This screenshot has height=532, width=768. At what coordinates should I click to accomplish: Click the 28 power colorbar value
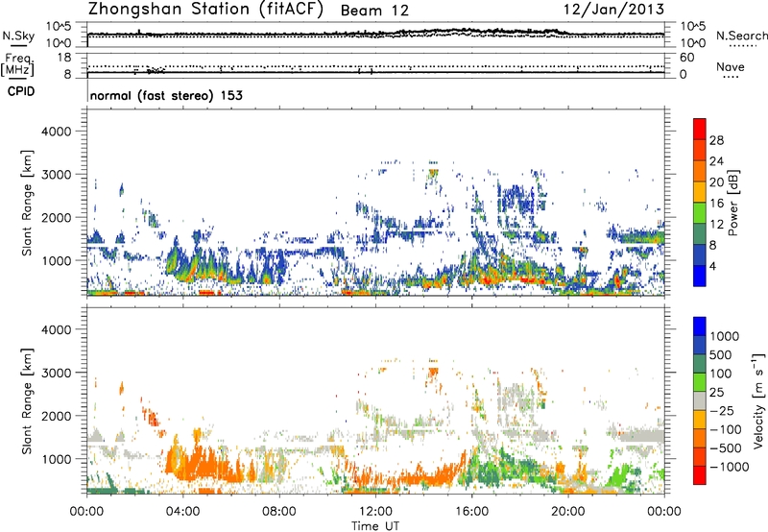point(716,140)
